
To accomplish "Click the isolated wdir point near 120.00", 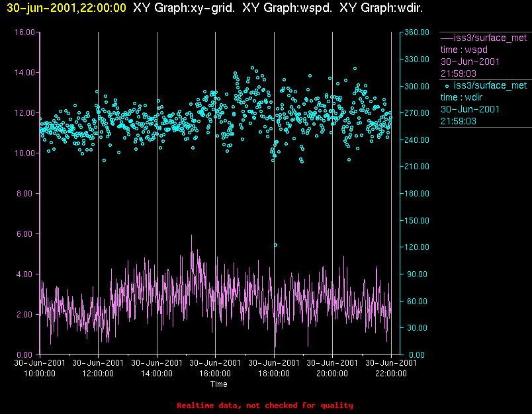I will pos(275,245).
